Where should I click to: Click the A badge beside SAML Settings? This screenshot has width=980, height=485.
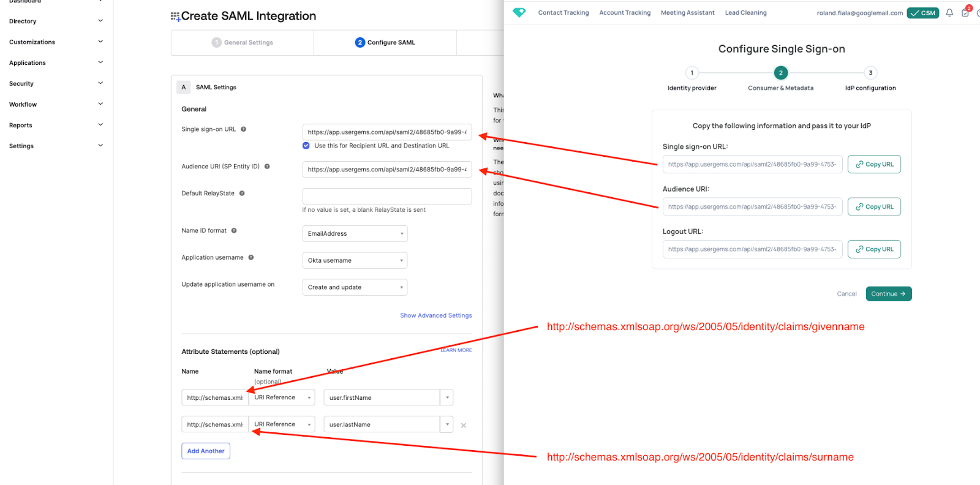pos(183,87)
